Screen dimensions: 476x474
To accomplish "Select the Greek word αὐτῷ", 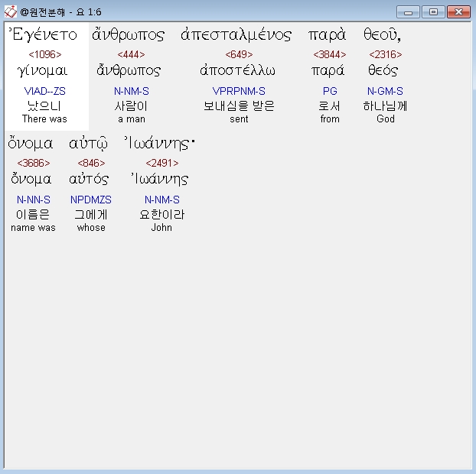I will coord(88,144).
